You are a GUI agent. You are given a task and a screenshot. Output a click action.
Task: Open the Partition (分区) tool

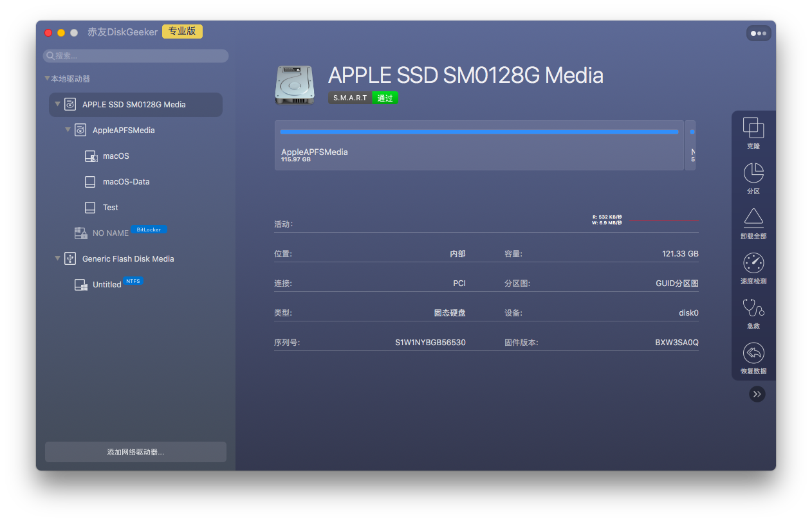point(753,173)
